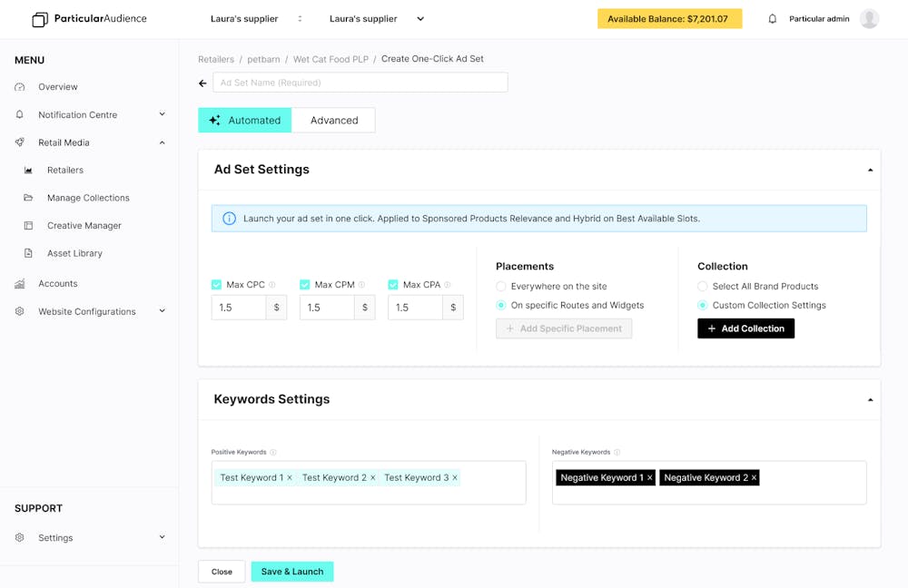Click the Save & Launch button
Viewport: 908px width, 588px height.
(x=292, y=572)
